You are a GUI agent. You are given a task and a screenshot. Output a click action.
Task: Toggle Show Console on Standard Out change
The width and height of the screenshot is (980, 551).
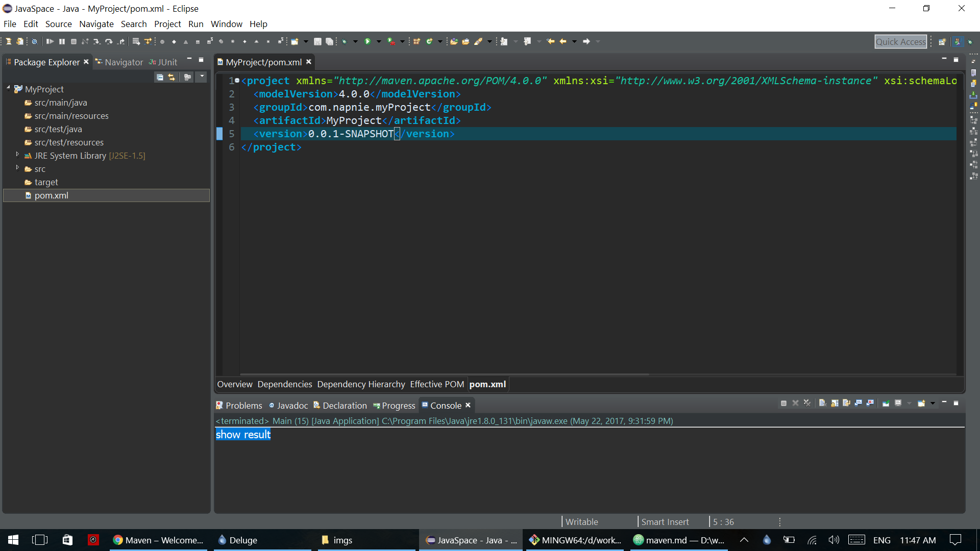858,403
